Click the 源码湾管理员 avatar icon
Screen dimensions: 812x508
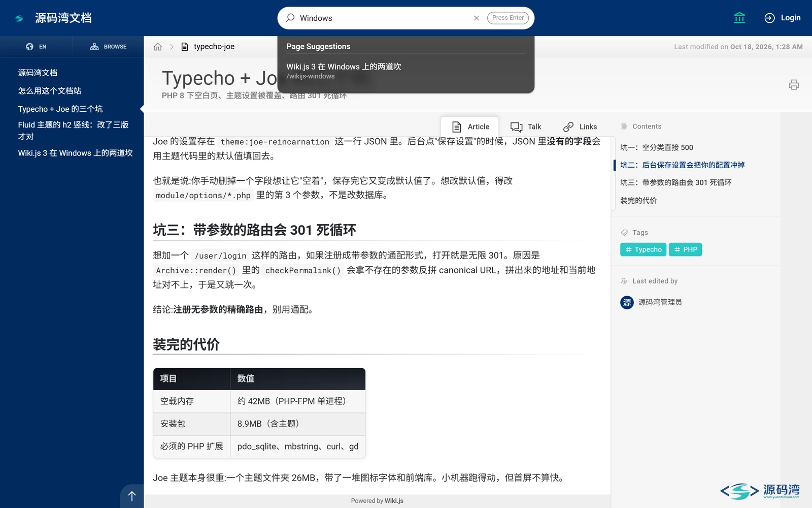point(627,302)
